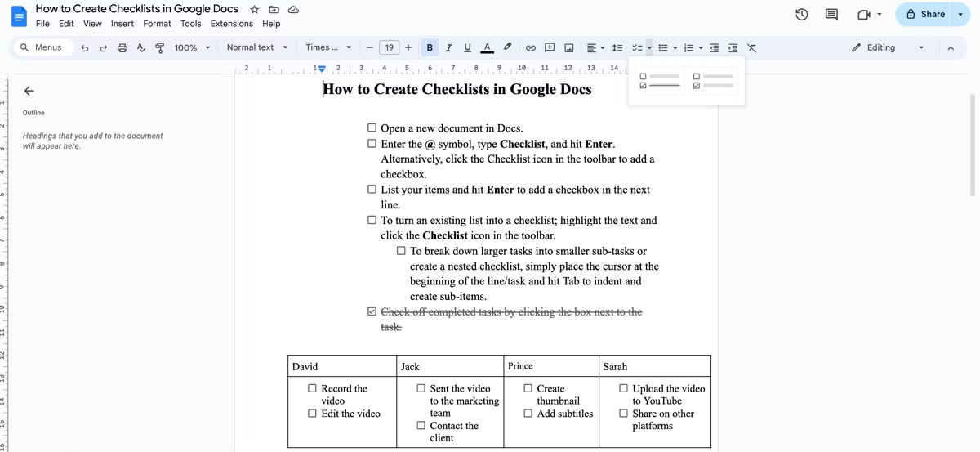Check the 'Record the video' checkbox
Viewport: 980px width, 452px height.
(312, 388)
